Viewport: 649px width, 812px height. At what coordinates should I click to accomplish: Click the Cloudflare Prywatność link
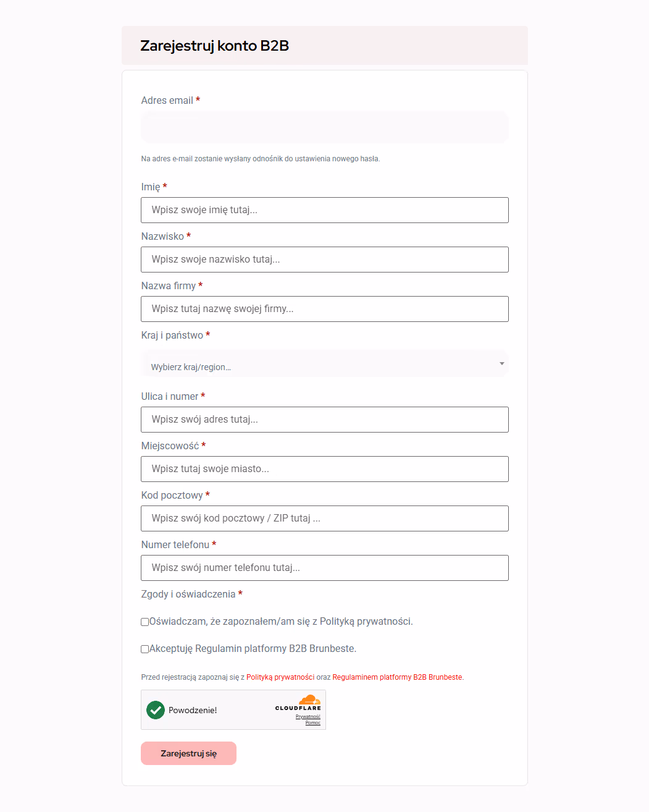click(x=308, y=717)
